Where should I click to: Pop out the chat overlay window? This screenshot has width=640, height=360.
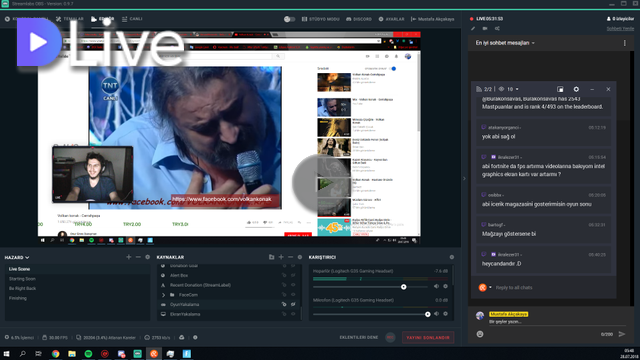[560, 89]
